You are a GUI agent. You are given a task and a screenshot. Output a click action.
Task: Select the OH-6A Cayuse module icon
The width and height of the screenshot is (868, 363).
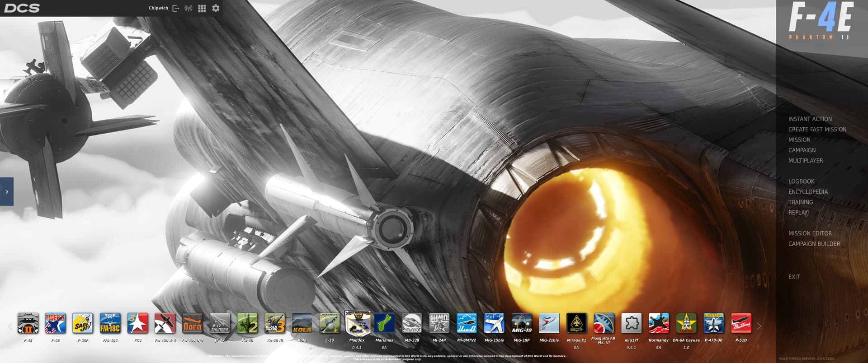686,323
